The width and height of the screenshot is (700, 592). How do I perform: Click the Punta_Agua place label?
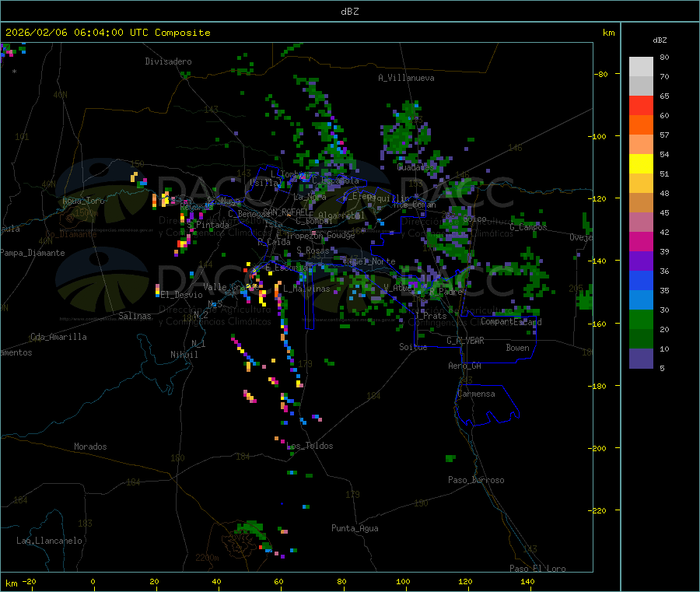pyautogui.click(x=355, y=528)
